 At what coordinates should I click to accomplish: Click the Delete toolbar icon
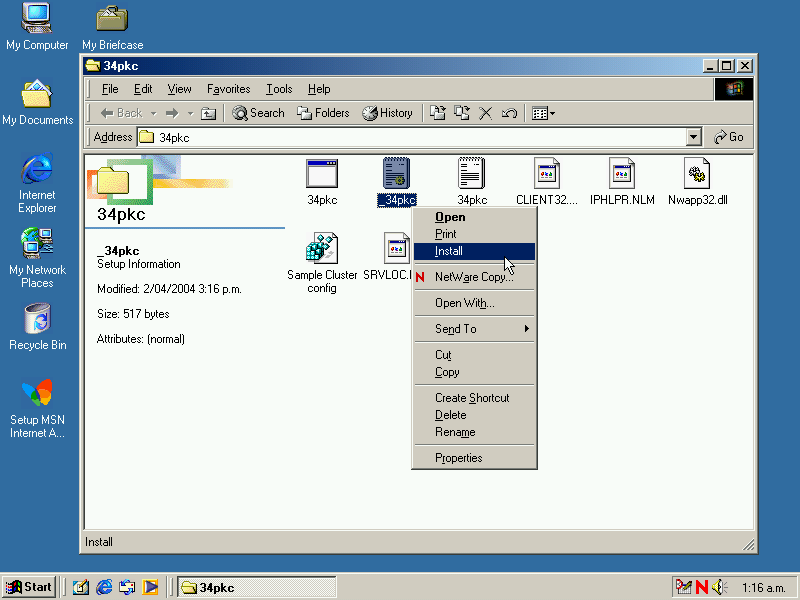pos(486,113)
